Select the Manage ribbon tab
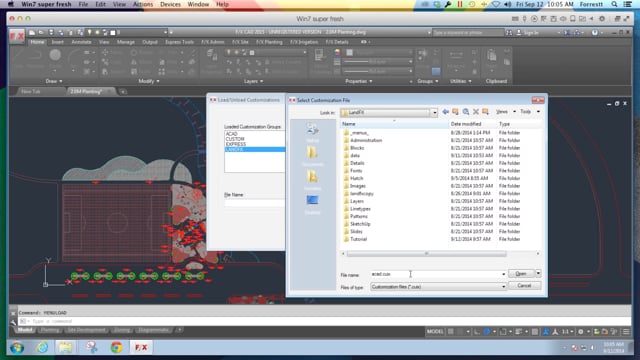640x360 pixels. pyautogui.click(x=126, y=42)
